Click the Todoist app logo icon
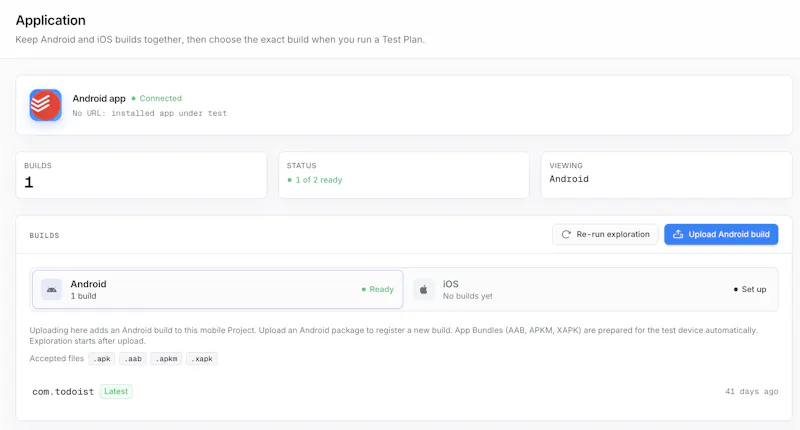This screenshot has height=430, width=800. 45,105
